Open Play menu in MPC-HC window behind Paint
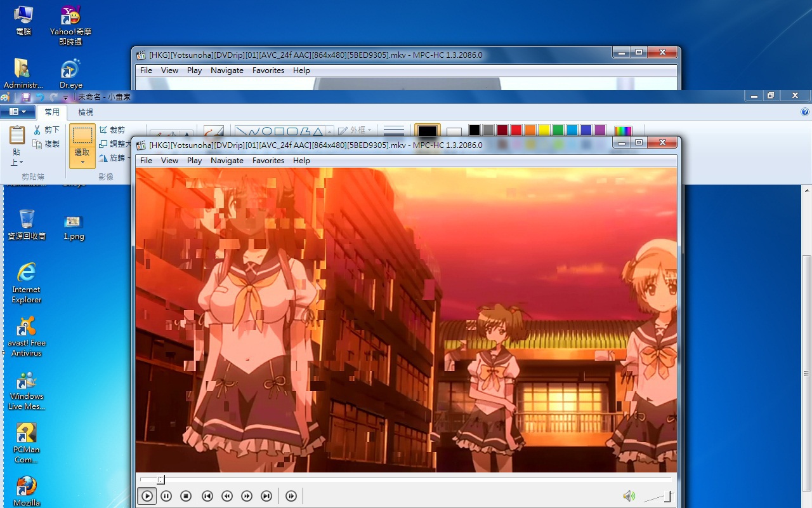812x508 pixels. point(194,70)
